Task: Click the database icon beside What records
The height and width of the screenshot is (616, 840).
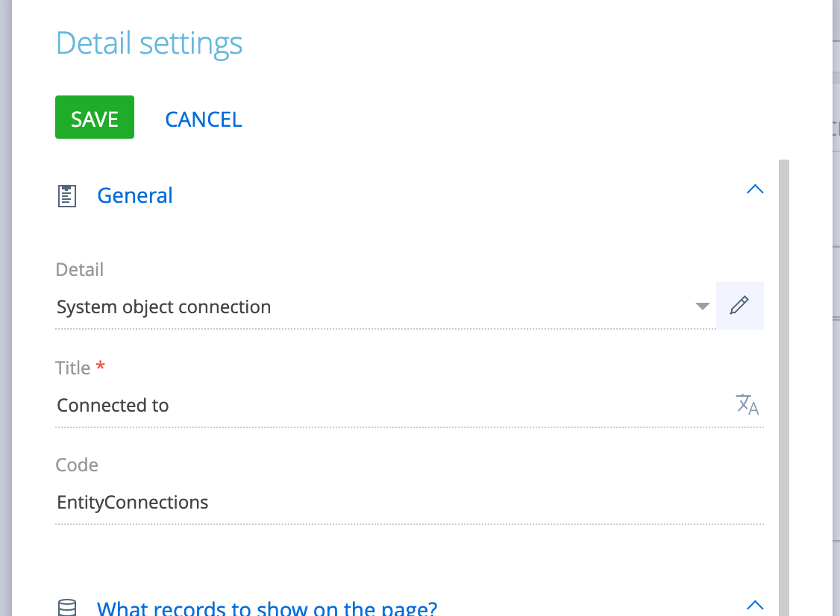Action: click(67, 608)
